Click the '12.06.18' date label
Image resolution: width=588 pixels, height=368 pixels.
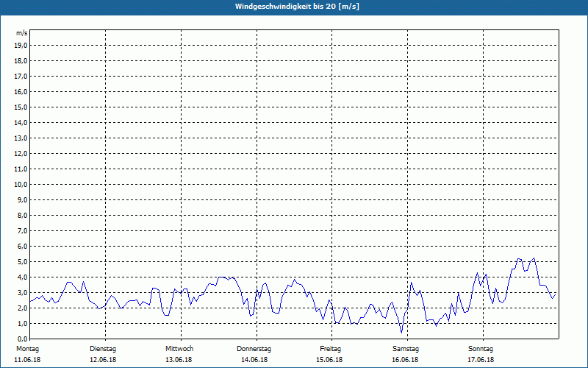tap(103, 360)
